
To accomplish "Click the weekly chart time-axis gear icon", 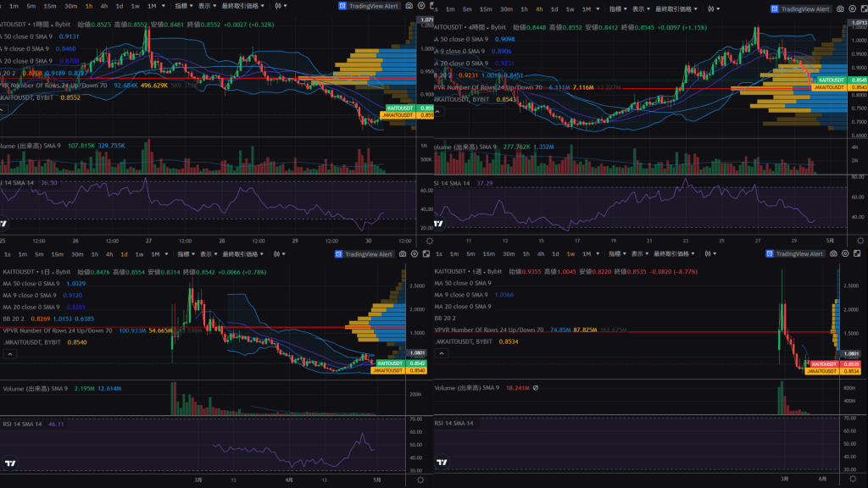I will coord(853,479).
